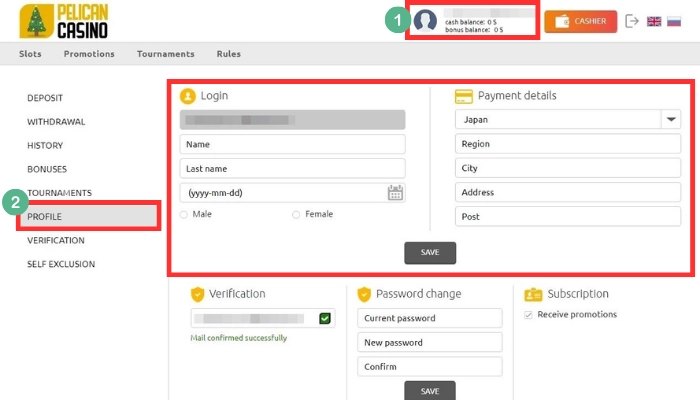Focus the Last name input field

pyautogui.click(x=292, y=169)
